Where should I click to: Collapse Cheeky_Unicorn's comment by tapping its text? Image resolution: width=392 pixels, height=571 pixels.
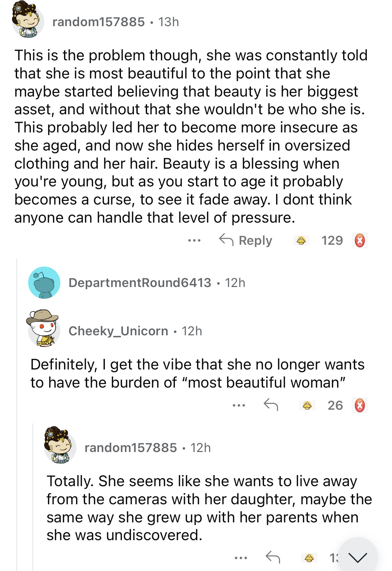197,374
